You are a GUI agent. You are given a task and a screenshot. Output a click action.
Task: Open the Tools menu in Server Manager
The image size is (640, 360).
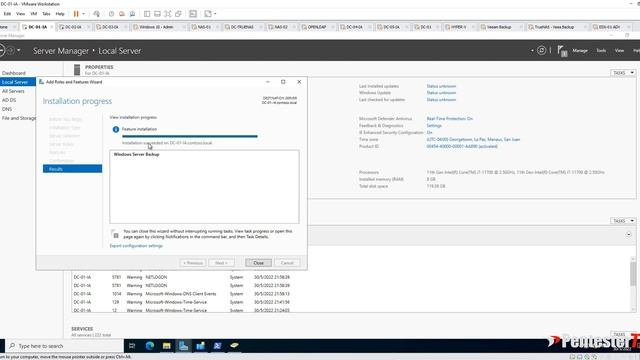coord(601,50)
